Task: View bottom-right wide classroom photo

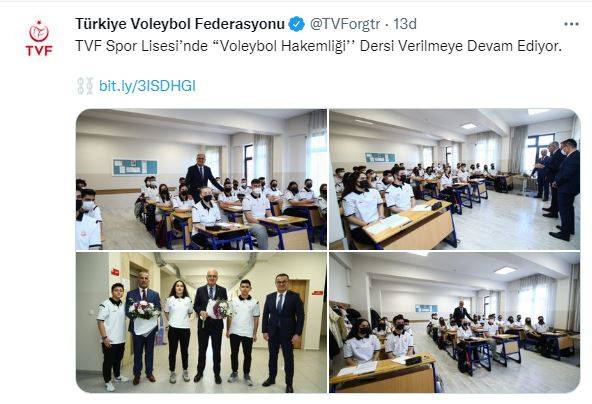Action: coord(455,322)
